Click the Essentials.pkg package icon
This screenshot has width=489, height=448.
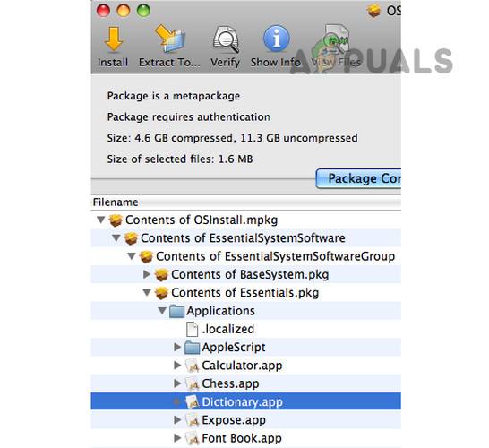(161, 293)
